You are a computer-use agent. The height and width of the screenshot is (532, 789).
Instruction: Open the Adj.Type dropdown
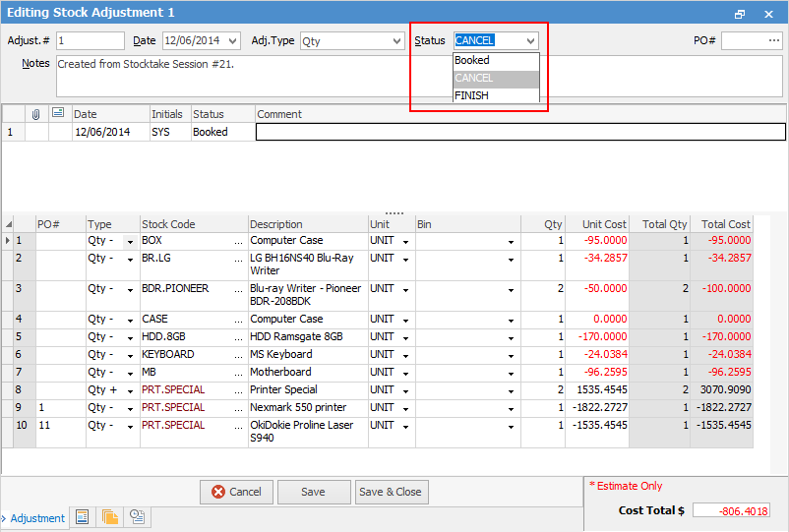[x=396, y=41]
